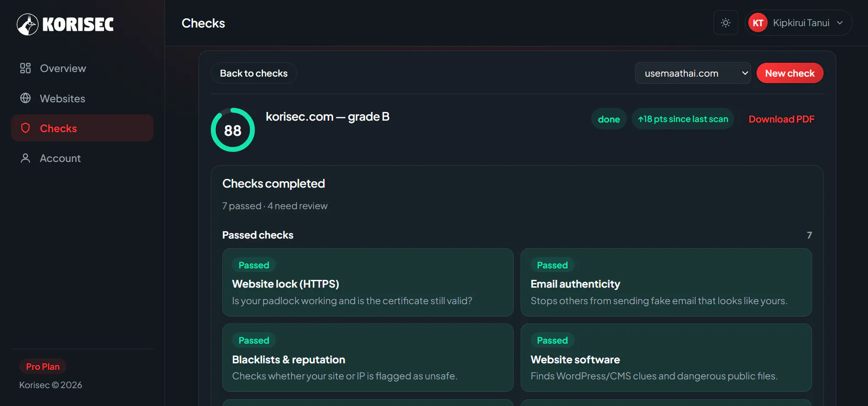Image resolution: width=868 pixels, height=406 pixels.
Task: Click the Pro Plan badge
Action: coord(43,367)
